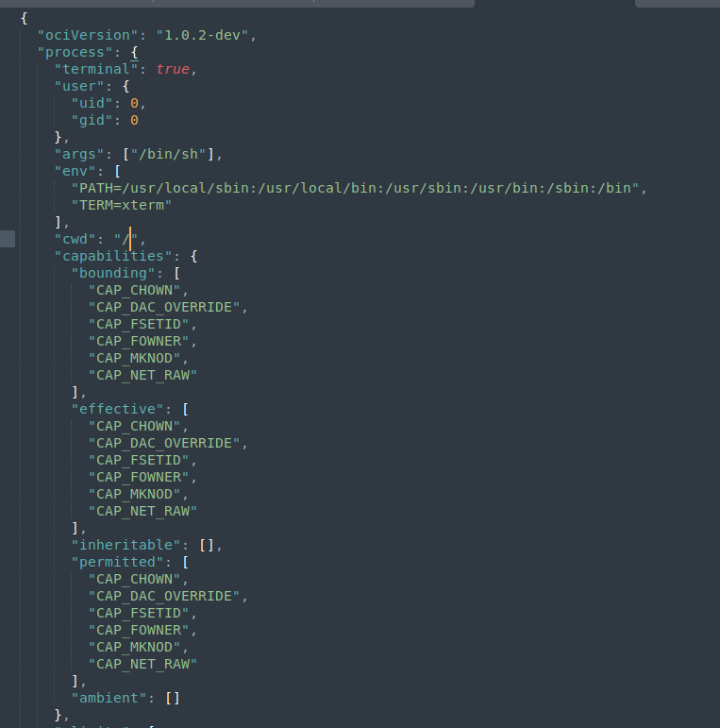
Task: Select the gid value 0
Action: click(x=134, y=120)
